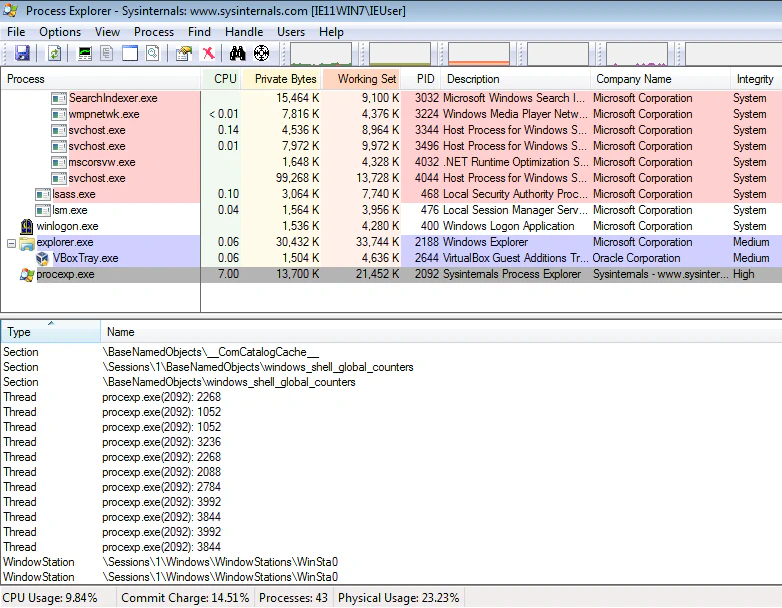The image size is (782, 608).
Task: Open the System Information toolbar icon
Action: click(x=85, y=53)
